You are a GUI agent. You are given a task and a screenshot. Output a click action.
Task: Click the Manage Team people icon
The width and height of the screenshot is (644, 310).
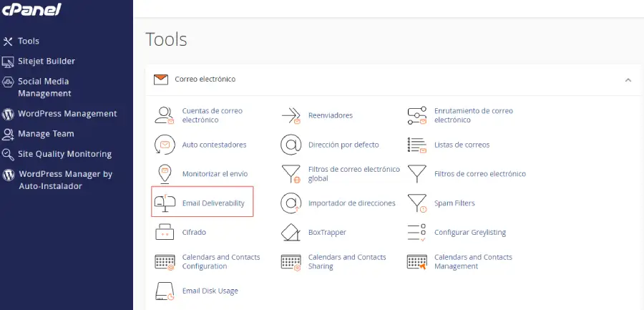pos(8,134)
